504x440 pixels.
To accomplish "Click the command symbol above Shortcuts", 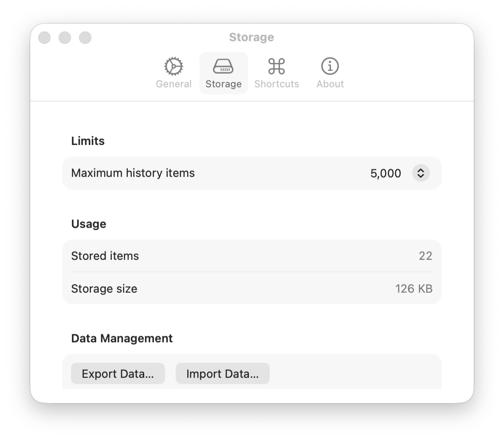I will pyautogui.click(x=276, y=66).
